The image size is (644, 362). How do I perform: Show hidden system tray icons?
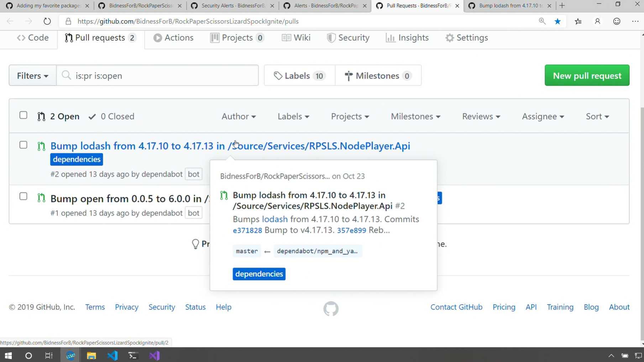(x=611, y=356)
